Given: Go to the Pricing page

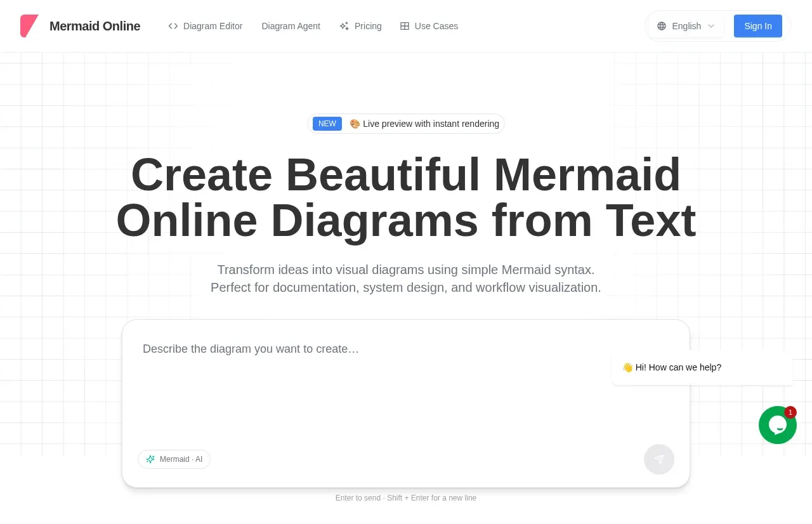Looking at the screenshot, I should tap(360, 26).
